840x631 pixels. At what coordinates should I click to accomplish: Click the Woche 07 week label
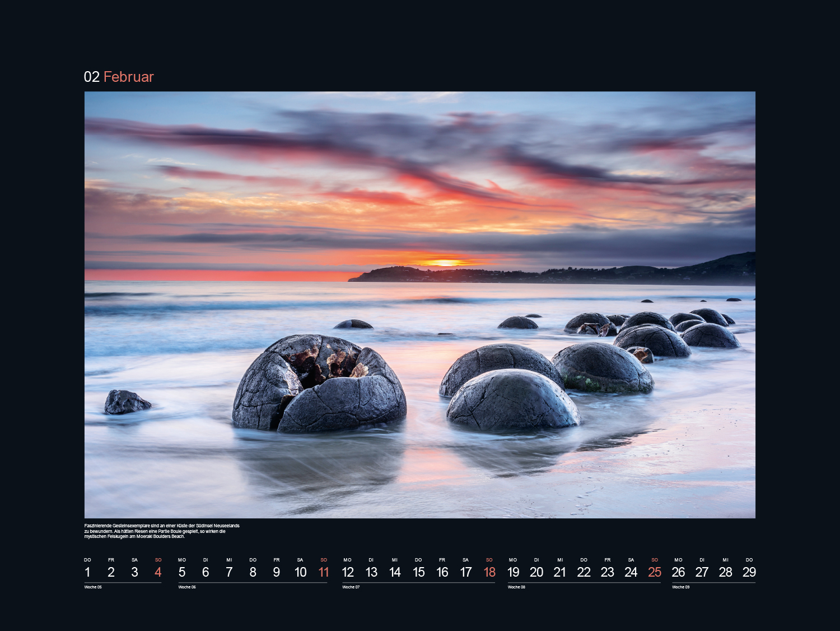351,587
